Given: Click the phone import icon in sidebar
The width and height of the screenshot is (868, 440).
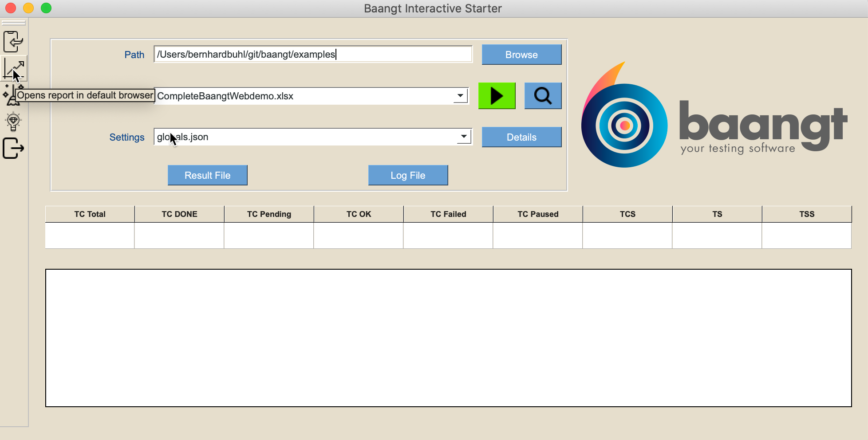Looking at the screenshot, I should pyautogui.click(x=13, y=42).
